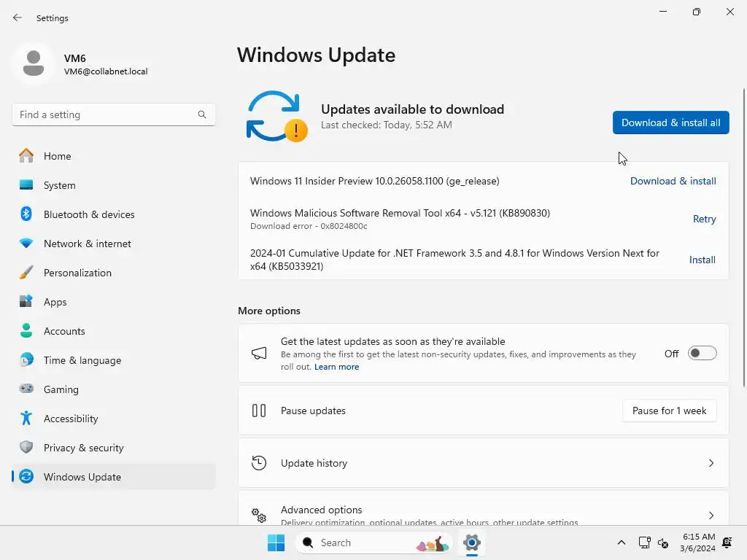Click the vertical scrollbar of the update page
The height and width of the screenshot is (560, 747).
tap(743, 238)
